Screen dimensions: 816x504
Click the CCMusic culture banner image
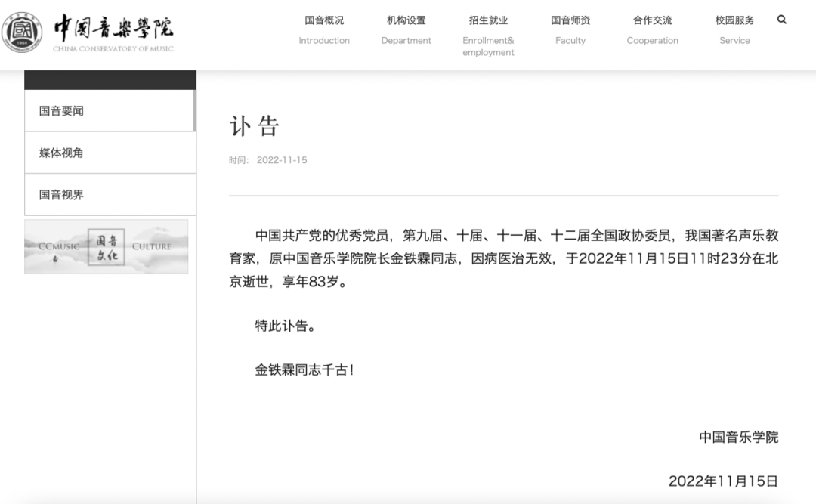[106, 248]
